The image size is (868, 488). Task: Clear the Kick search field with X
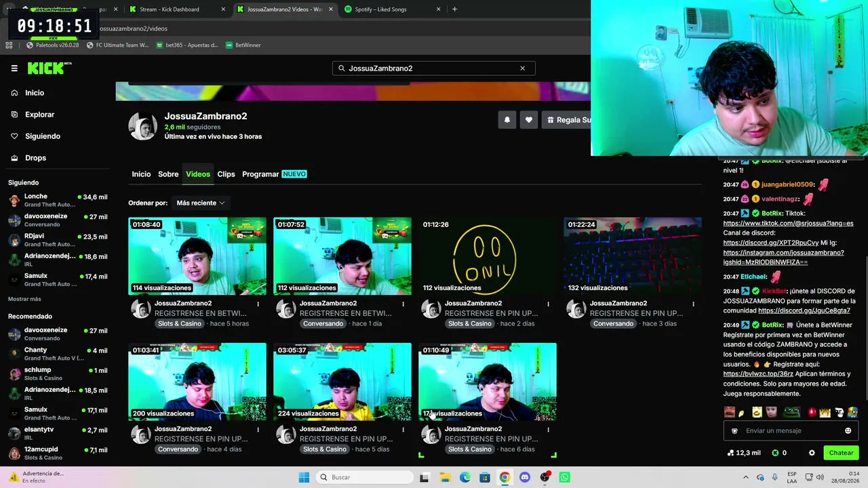(522, 68)
